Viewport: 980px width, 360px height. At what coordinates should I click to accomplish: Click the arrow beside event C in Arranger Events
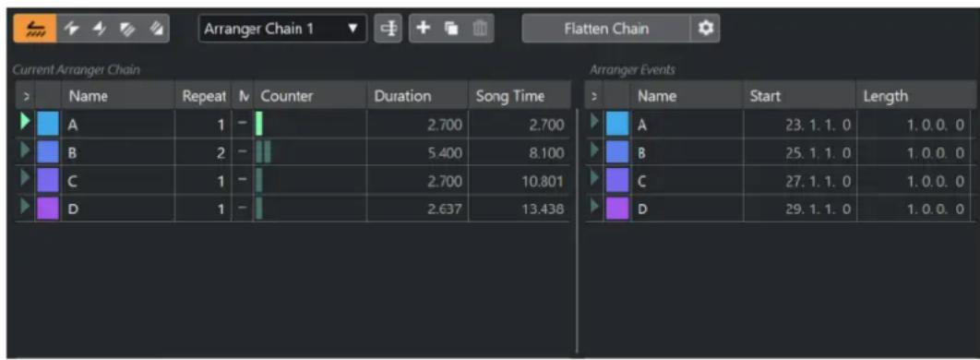(x=594, y=179)
